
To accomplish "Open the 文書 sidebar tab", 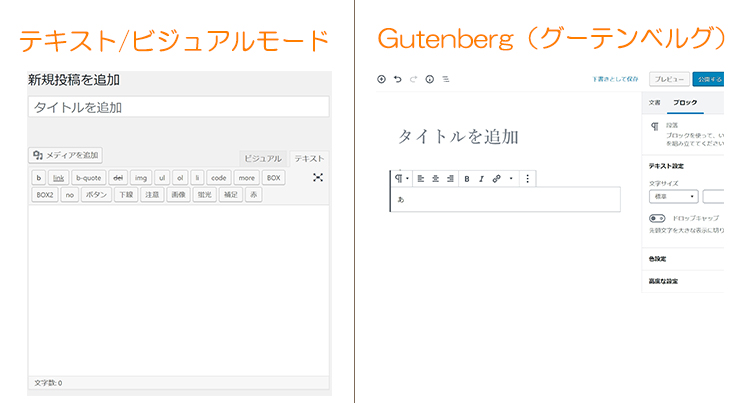I will coord(654,103).
